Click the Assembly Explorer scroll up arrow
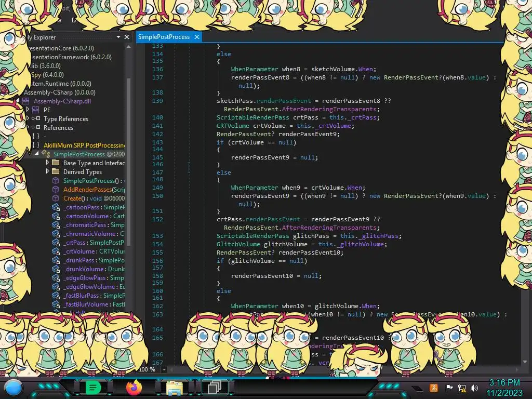The image size is (532, 399). point(129,47)
